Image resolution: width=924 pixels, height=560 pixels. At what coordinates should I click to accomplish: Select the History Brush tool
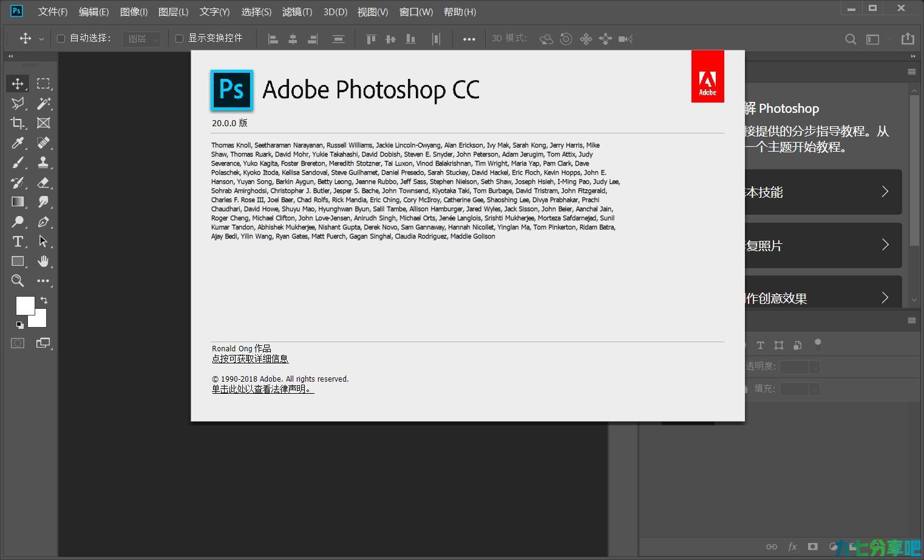click(18, 183)
